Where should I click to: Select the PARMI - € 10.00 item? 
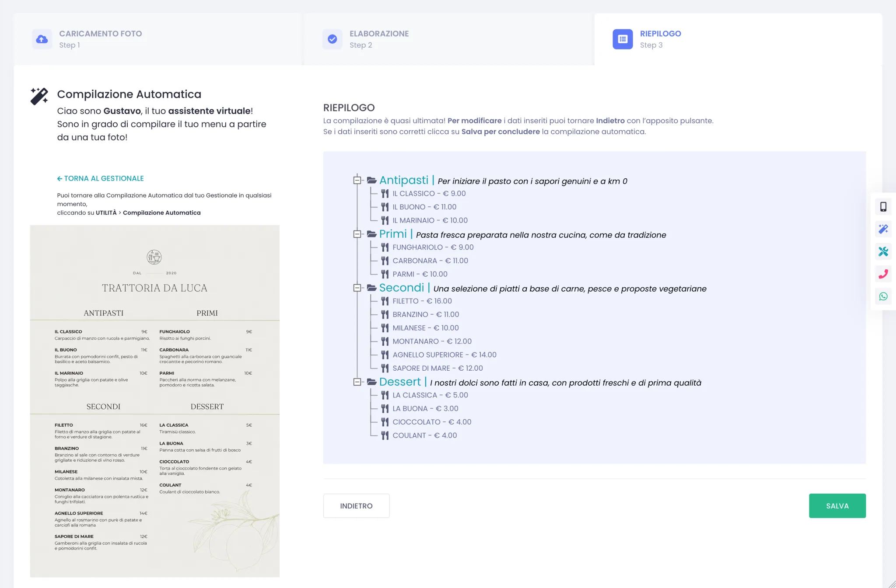420,275
